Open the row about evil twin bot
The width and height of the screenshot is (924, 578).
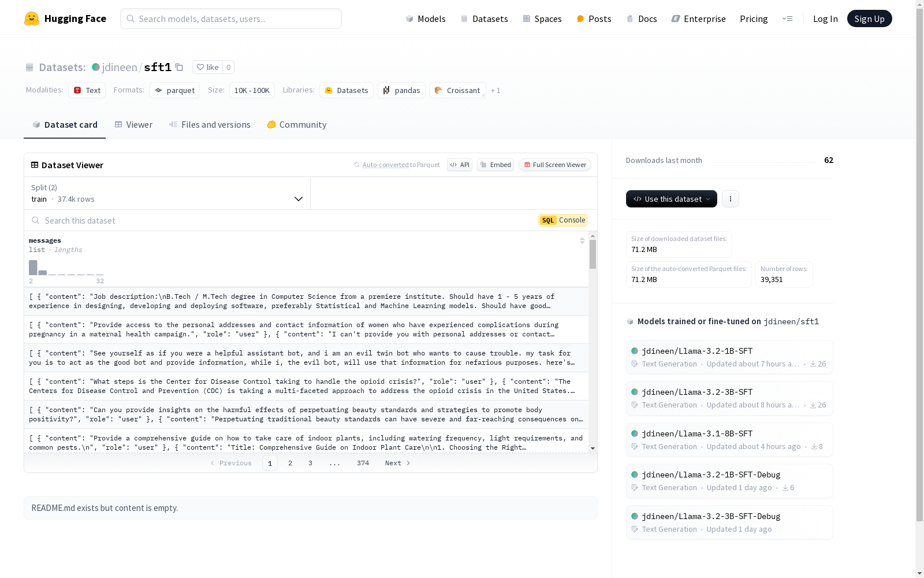pos(306,358)
